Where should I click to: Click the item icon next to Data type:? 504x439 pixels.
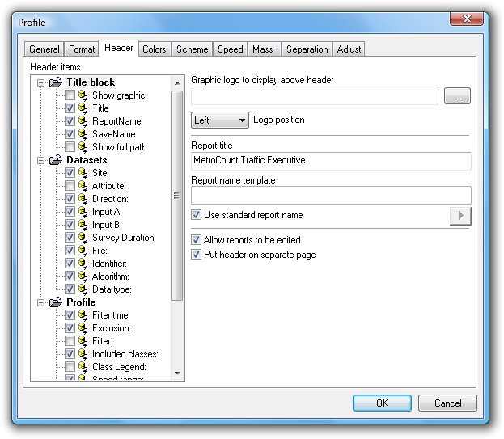tap(83, 289)
